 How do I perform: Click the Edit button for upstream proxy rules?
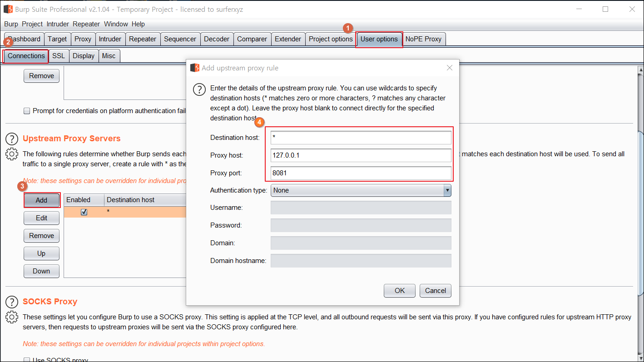pos(41,218)
